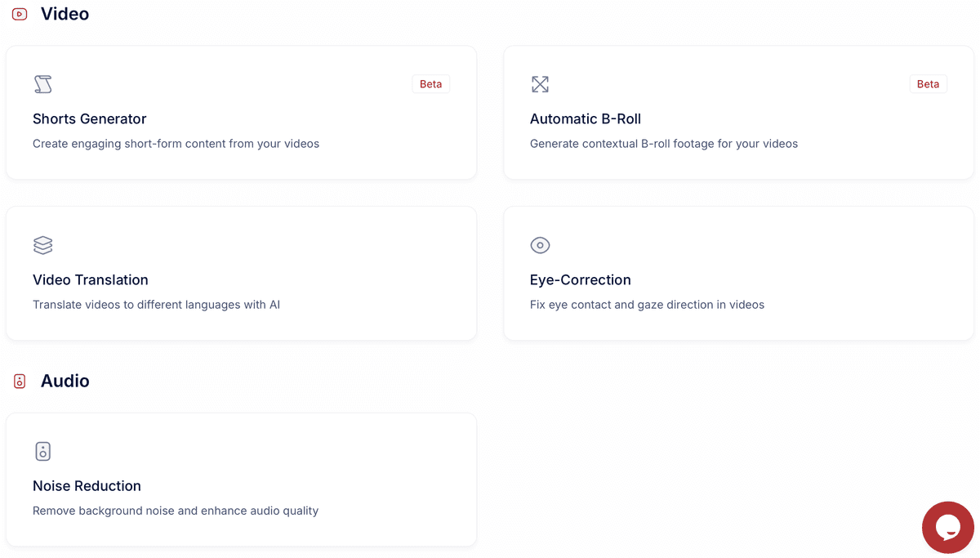Click the Eye-Correction card title
Image resolution: width=980 pixels, height=558 pixels.
pyautogui.click(x=580, y=279)
